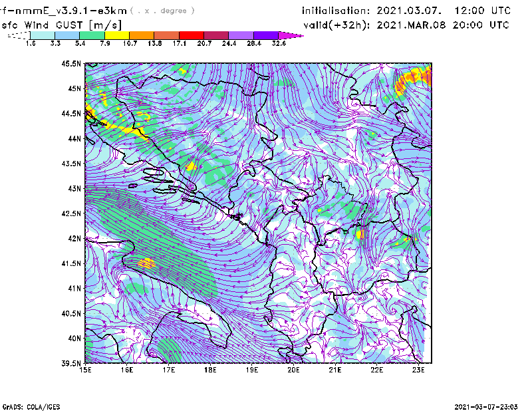Click the 22E longitude label

coord(376,370)
